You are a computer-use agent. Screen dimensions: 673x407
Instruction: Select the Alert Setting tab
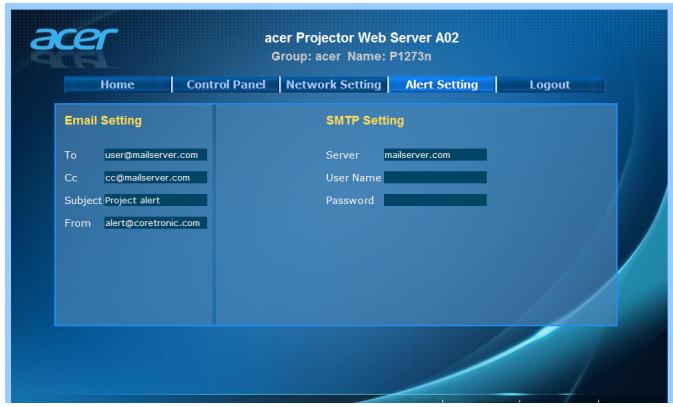[442, 85]
